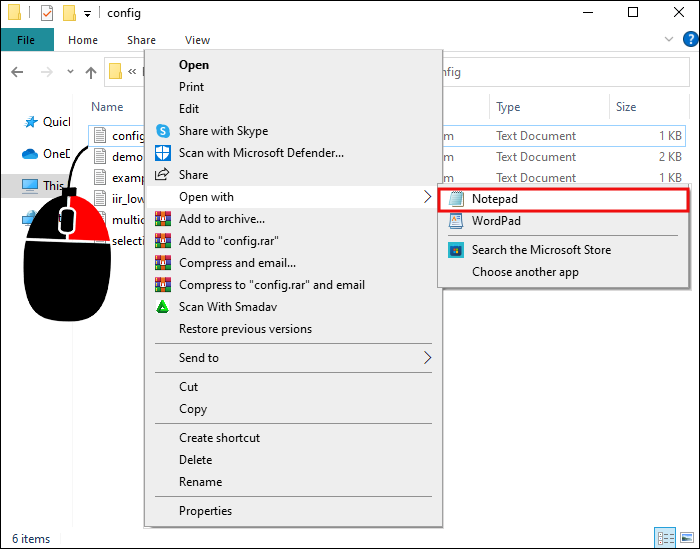Click Search the Microsoft Store entry

click(x=563, y=250)
